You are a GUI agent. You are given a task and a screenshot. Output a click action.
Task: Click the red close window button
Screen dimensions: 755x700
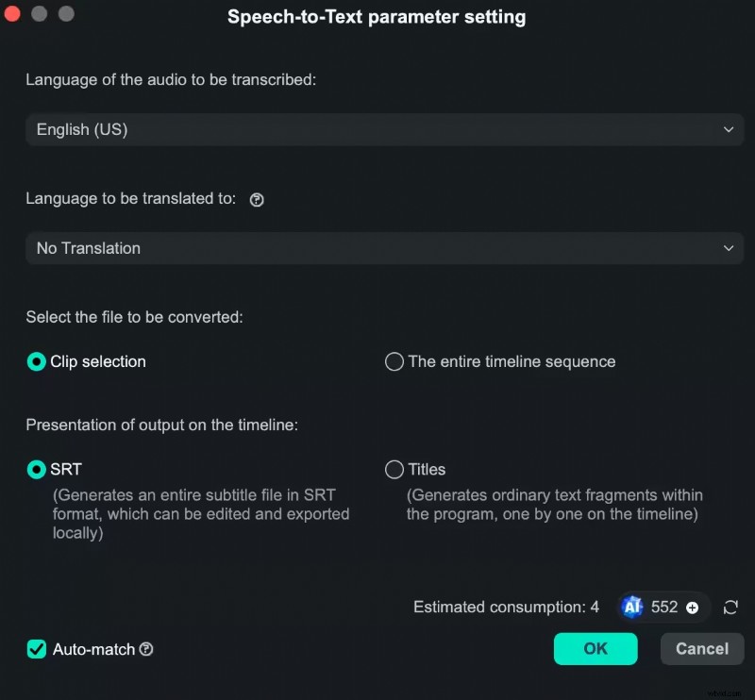pos(12,14)
